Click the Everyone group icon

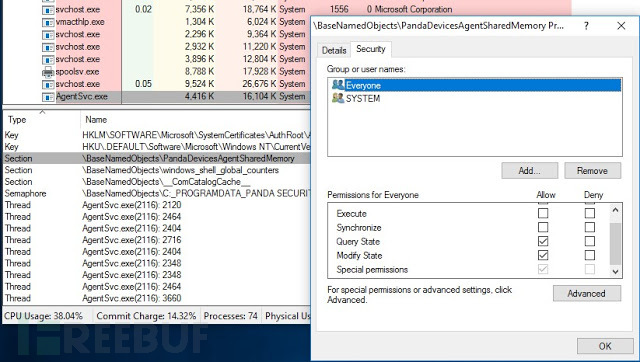(338, 85)
